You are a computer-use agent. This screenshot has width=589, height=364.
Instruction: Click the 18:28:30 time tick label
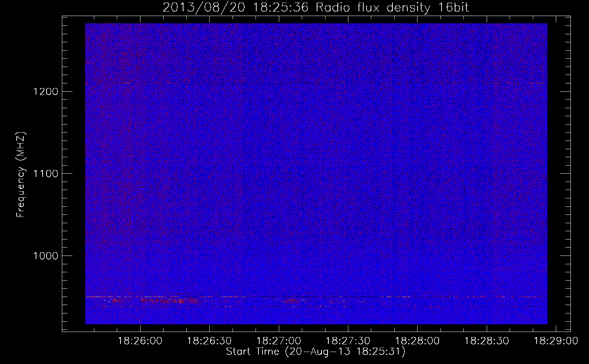pyautogui.click(x=487, y=341)
